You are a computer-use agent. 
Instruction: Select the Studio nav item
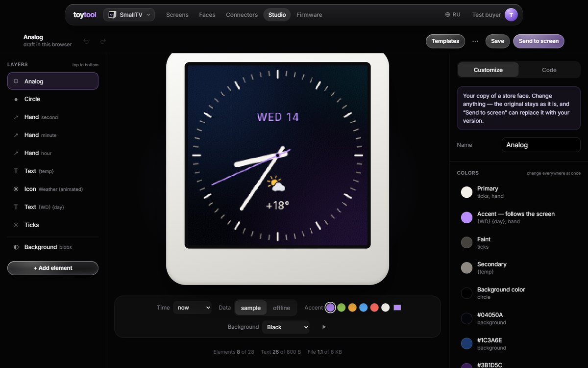click(277, 15)
